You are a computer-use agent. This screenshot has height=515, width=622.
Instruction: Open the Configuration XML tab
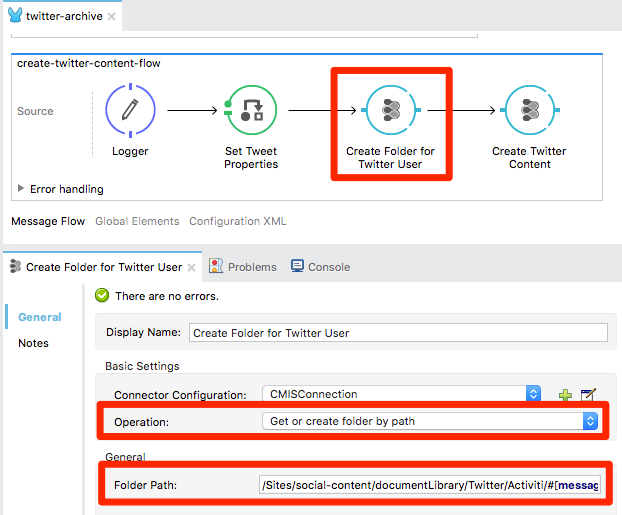(x=238, y=221)
